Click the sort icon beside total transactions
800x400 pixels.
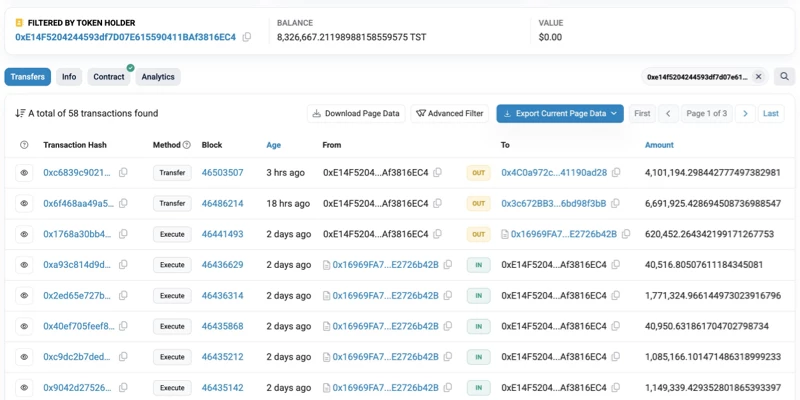pyautogui.click(x=20, y=113)
